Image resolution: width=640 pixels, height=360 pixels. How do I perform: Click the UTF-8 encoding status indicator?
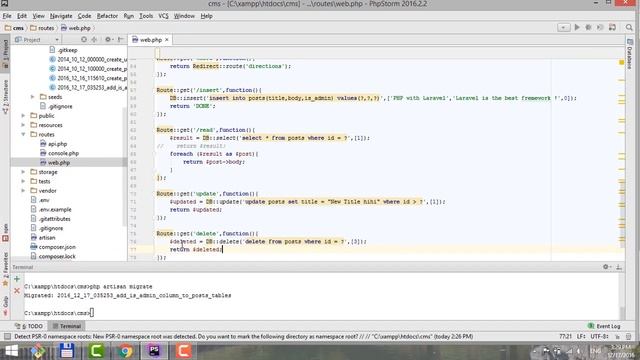pyautogui.click(x=600, y=336)
